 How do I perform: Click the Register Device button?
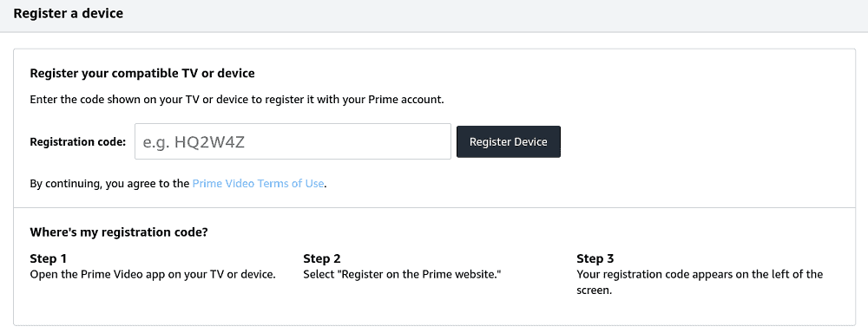click(x=508, y=141)
